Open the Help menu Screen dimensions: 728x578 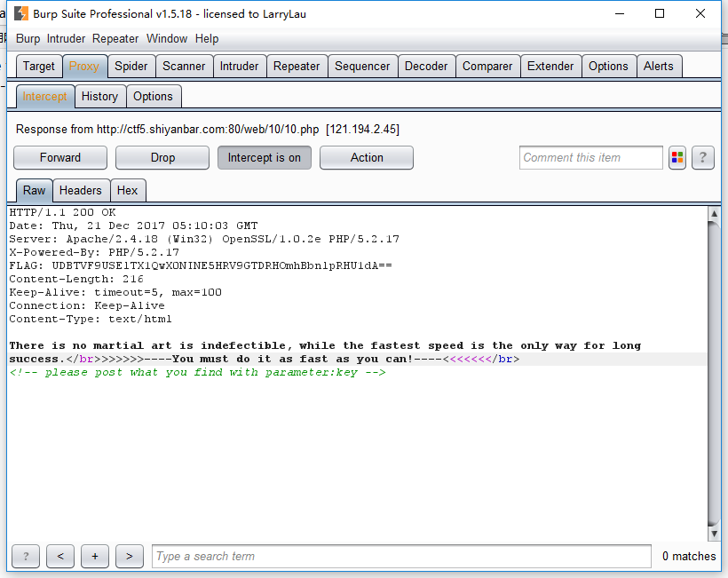[207, 39]
